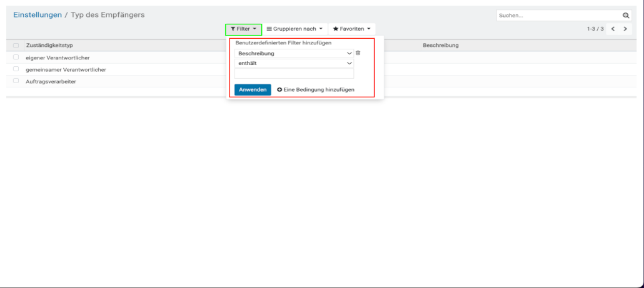
Task: Go to the previous page arrow
Action: (x=613, y=29)
